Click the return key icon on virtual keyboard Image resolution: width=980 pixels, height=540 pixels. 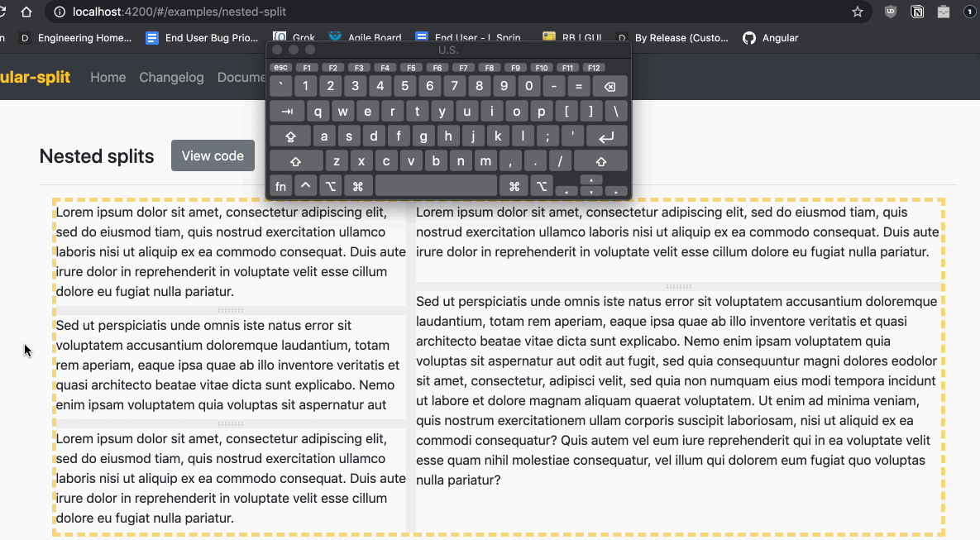605,136
